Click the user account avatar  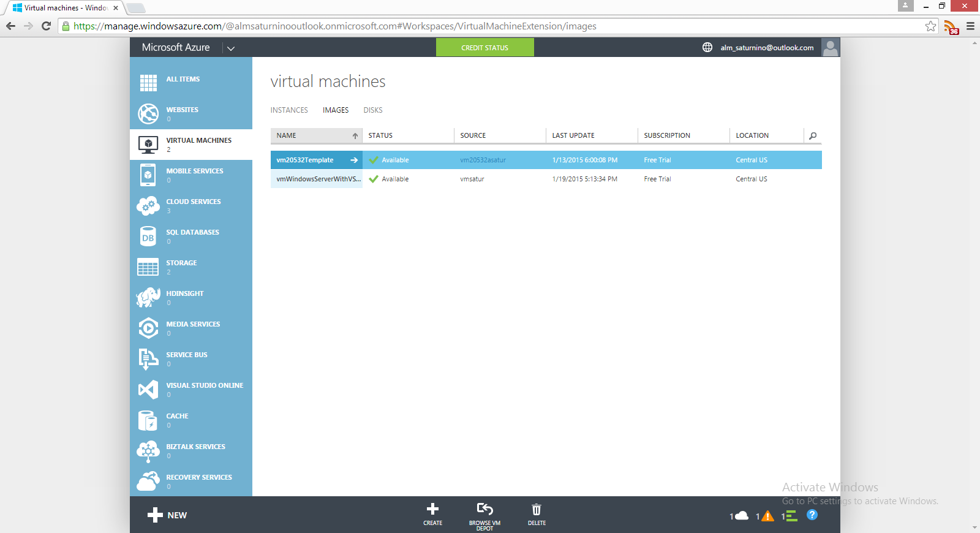[831, 47]
